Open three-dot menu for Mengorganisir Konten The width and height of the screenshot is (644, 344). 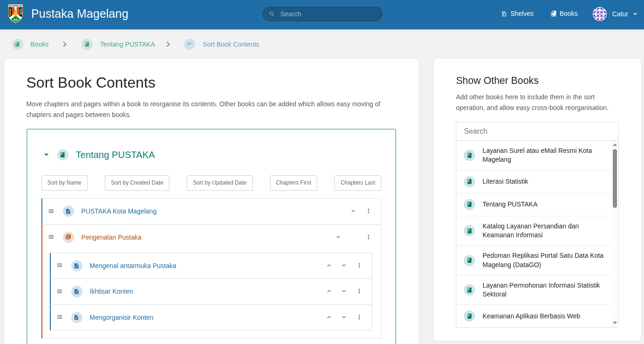coord(359,317)
